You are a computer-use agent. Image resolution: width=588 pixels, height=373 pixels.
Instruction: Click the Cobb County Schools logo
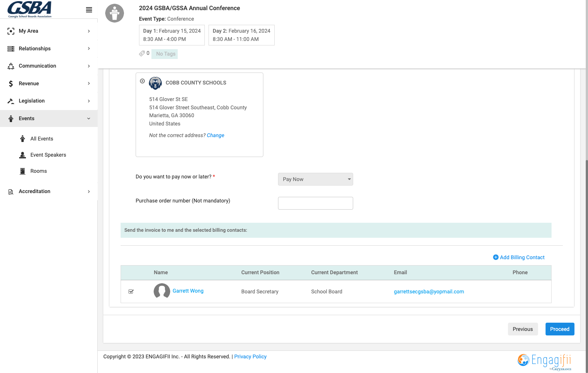156,83
